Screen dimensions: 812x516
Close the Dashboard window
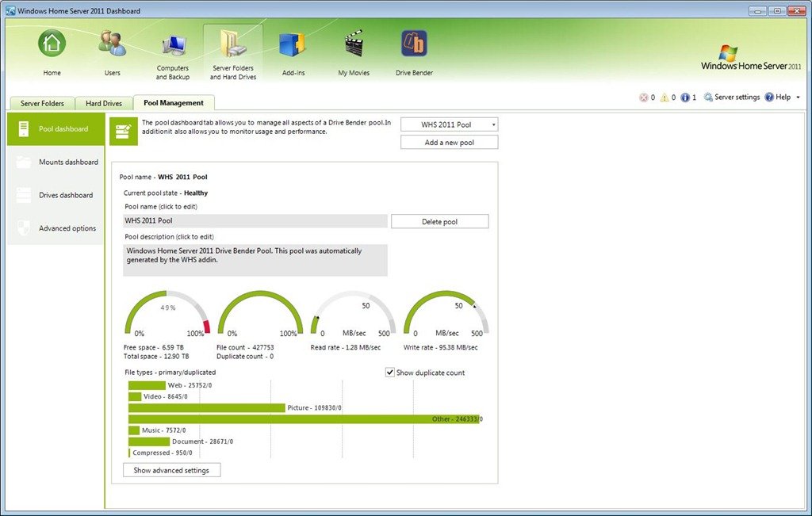coord(796,10)
